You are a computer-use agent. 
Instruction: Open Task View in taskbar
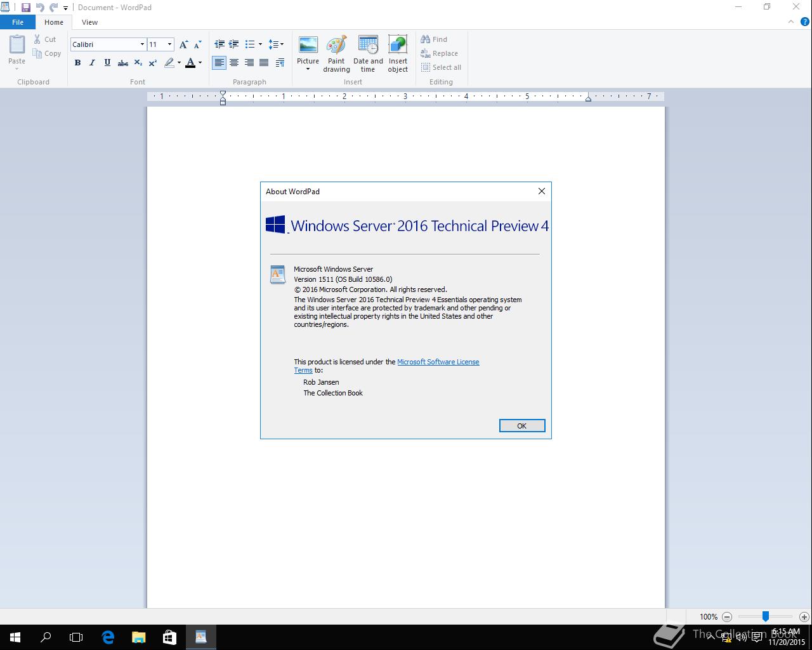(76, 637)
